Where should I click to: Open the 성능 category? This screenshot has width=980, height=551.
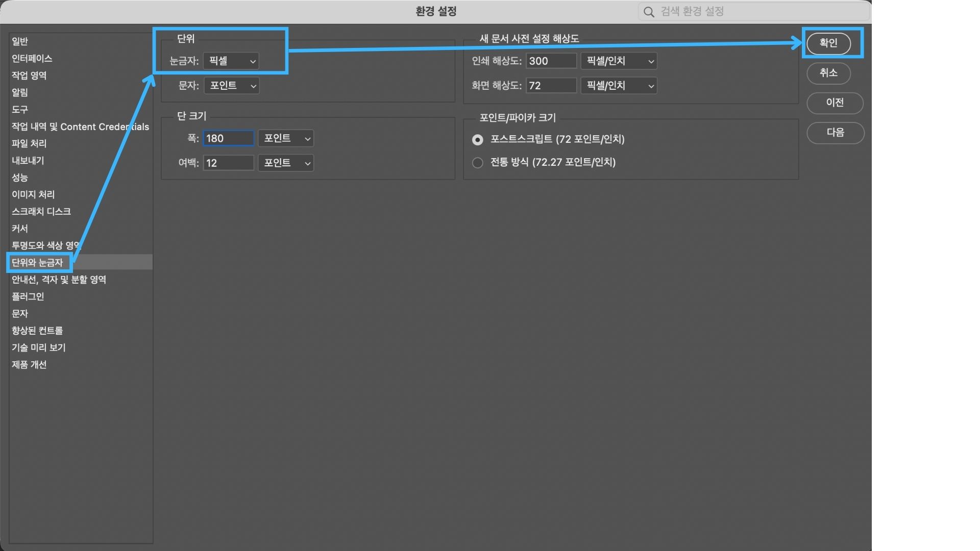[81, 178]
